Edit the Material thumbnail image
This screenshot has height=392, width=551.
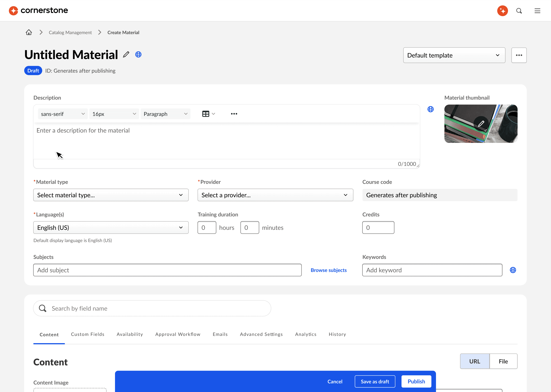[x=481, y=123]
